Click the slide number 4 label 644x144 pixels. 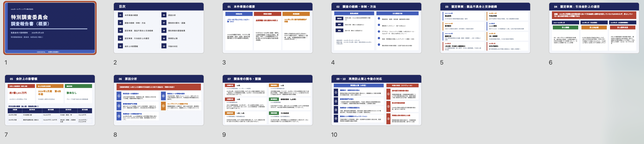coord(333,62)
